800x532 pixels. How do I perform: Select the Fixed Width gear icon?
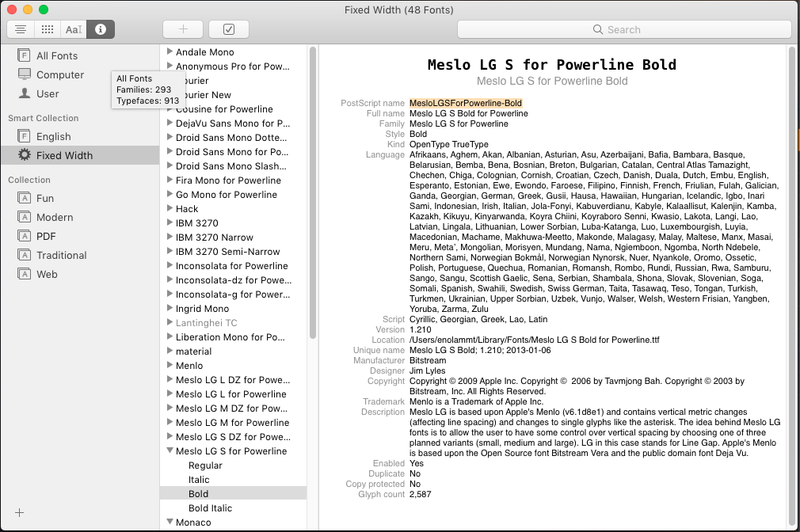click(x=24, y=154)
